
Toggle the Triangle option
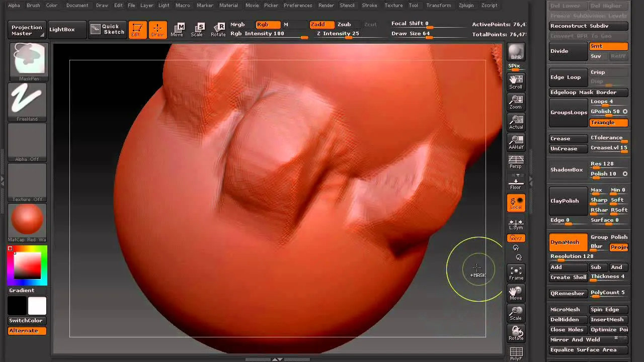tap(608, 123)
